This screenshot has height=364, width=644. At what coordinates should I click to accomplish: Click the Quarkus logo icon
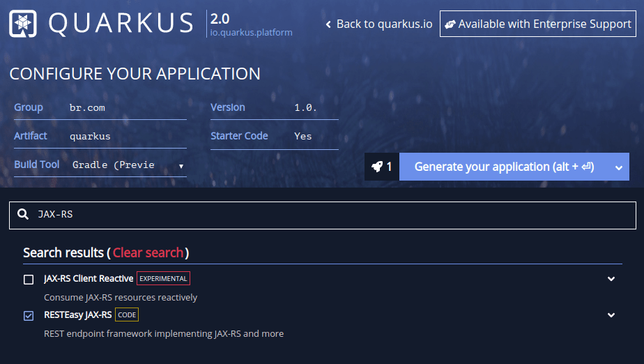pyautogui.click(x=23, y=24)
